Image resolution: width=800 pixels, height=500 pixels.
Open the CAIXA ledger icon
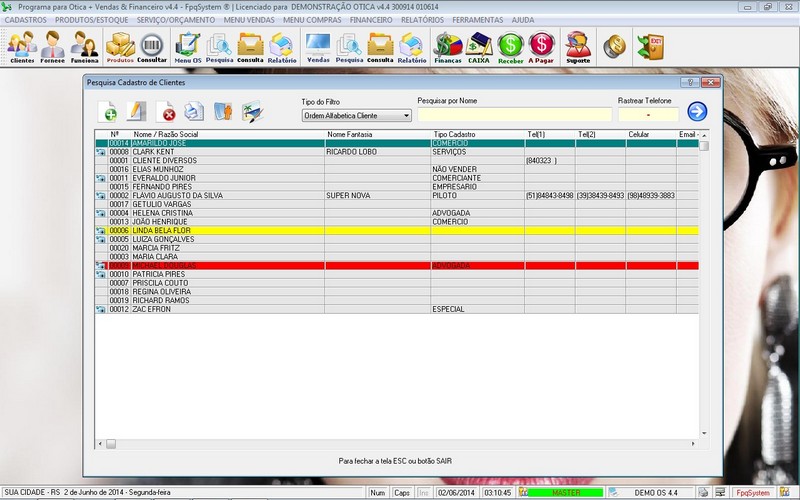[479, 47]
